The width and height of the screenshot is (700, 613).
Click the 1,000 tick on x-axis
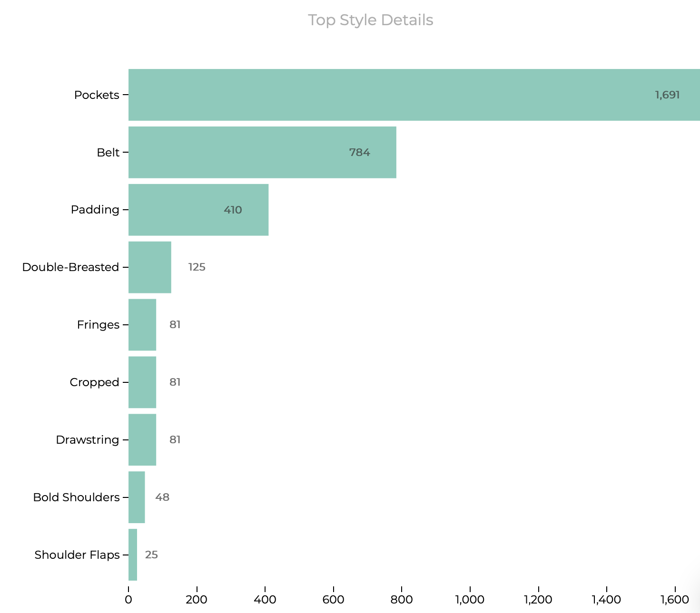[470, 600]
